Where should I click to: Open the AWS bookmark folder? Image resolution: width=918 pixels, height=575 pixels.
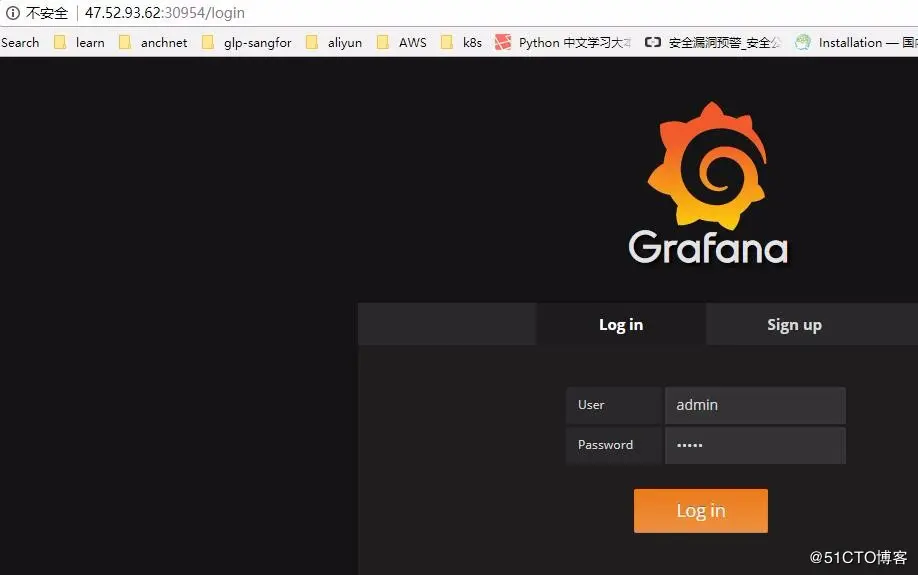[x=402, y=42]
